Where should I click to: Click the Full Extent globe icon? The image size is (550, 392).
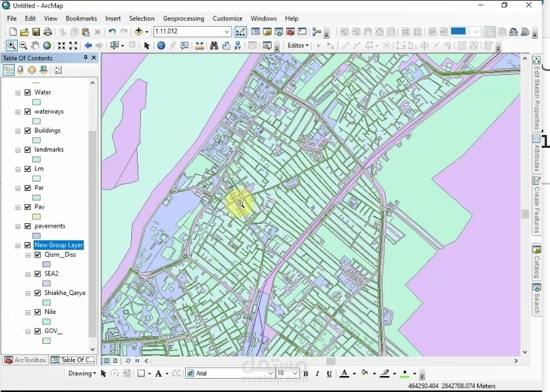pyautogui.click(x=47, y=46)
